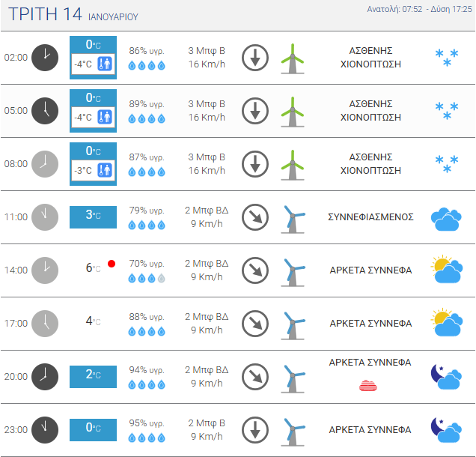Click the snowflakes icon in the 05:00 row

pos(447,111)
